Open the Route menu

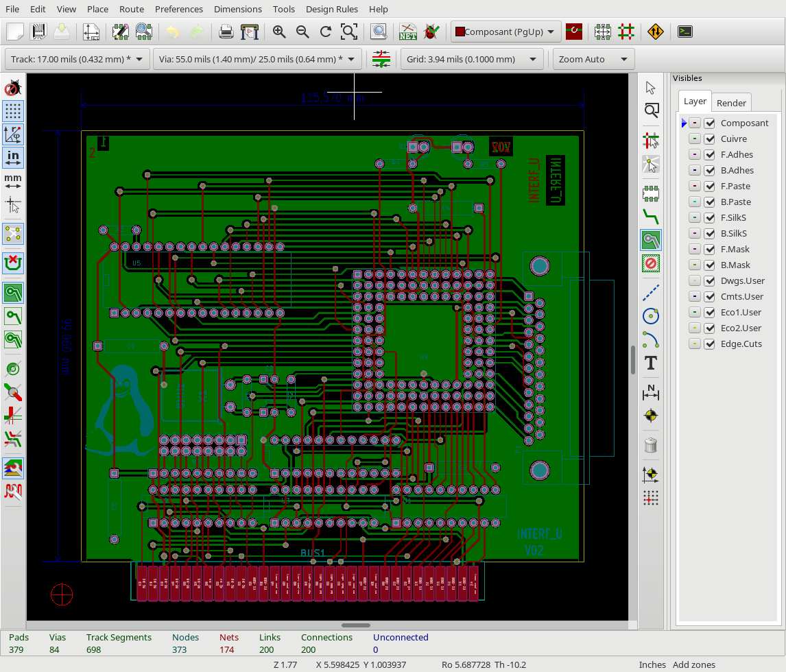131,9
